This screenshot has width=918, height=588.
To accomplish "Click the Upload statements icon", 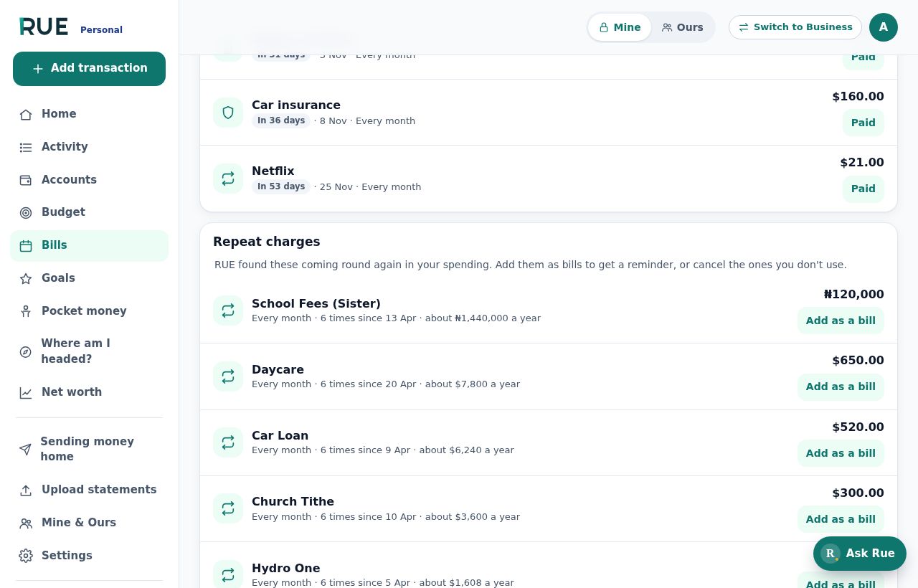I will tap(26, 490).
